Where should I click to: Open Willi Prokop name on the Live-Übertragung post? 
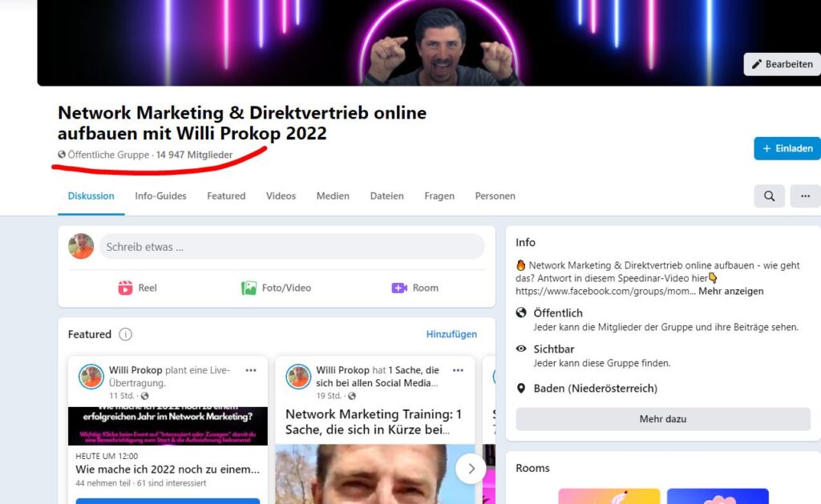click(135, 370)
